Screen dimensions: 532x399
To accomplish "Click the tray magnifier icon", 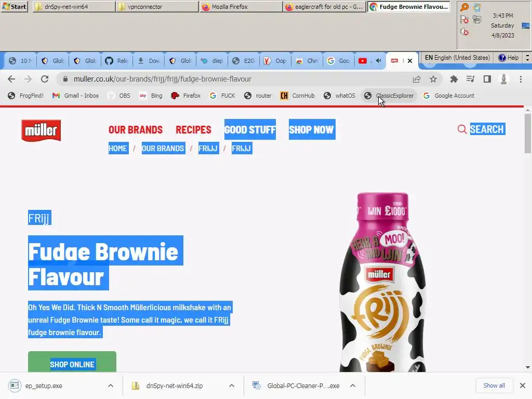I will (x=464, y=7).
